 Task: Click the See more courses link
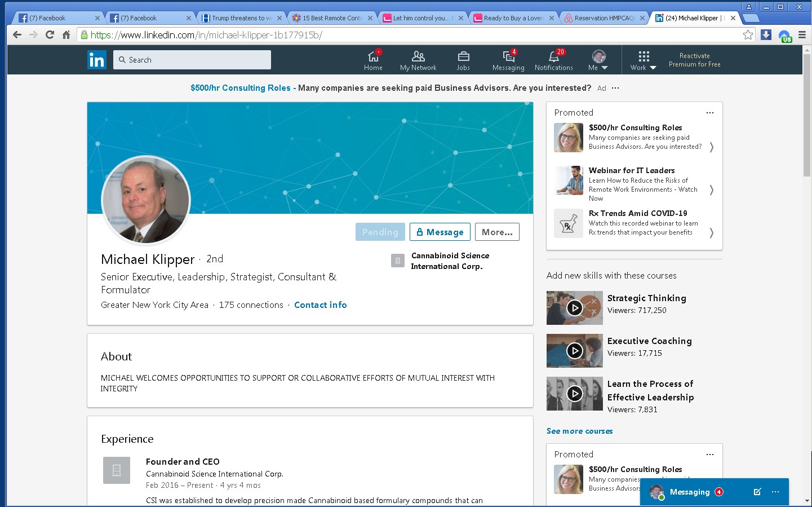click(579, 431)
